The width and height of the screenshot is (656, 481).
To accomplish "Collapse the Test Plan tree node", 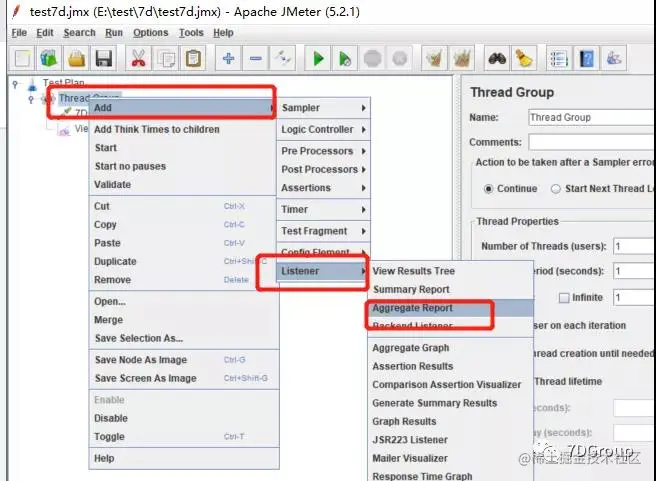I will (15, 84).
